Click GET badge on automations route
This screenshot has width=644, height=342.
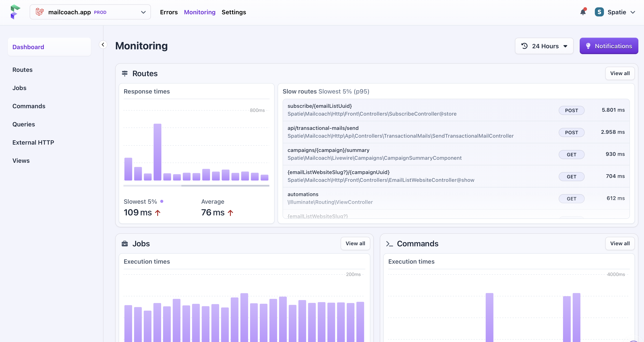(571, 199)
